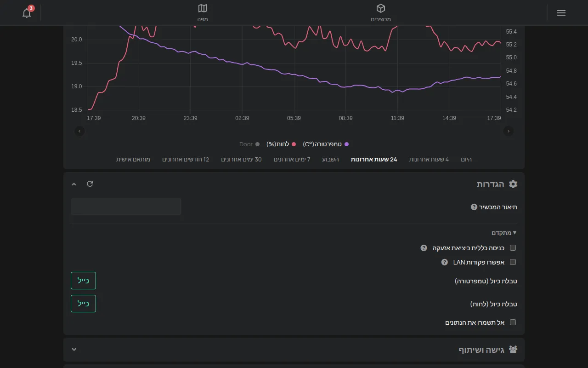This screenshot has width=588, height=368.
Task: Refresh the הגדרות settings section
Action: 90,184
